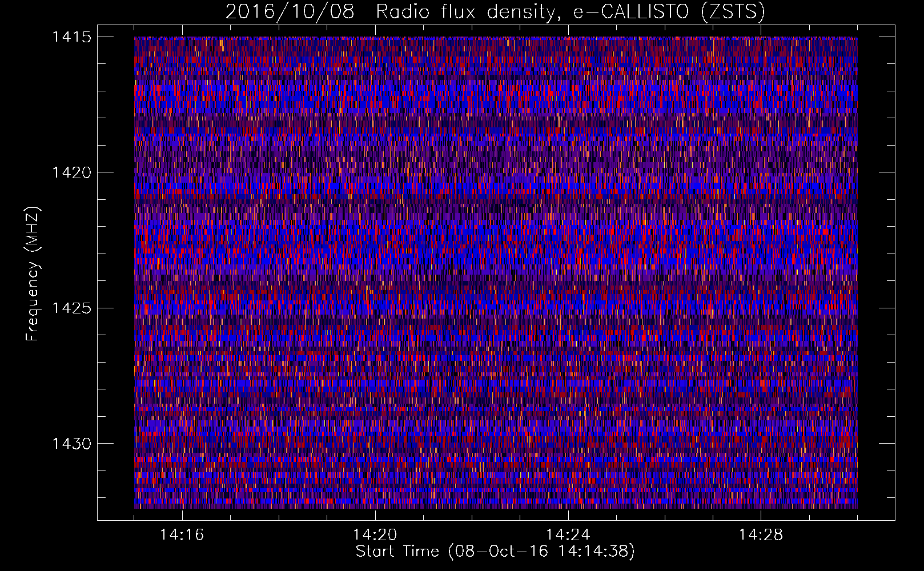Select the 1415 frequency axis label
Viewport: 924px width, 571px height.
(x=71, y=37)
